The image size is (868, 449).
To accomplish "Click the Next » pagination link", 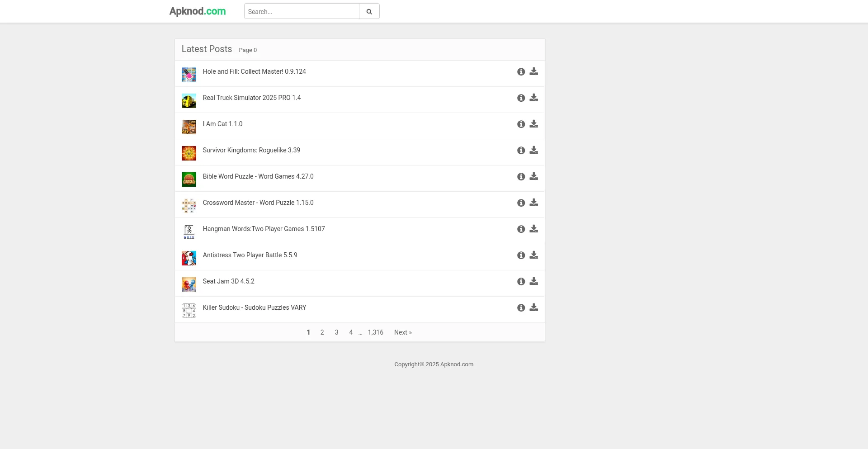I will click(x=402, y=332).
